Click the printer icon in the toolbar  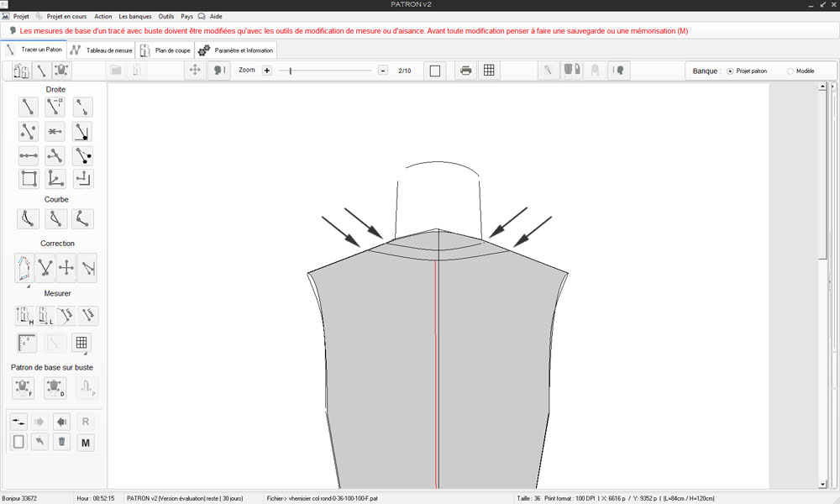pos(465,71)
